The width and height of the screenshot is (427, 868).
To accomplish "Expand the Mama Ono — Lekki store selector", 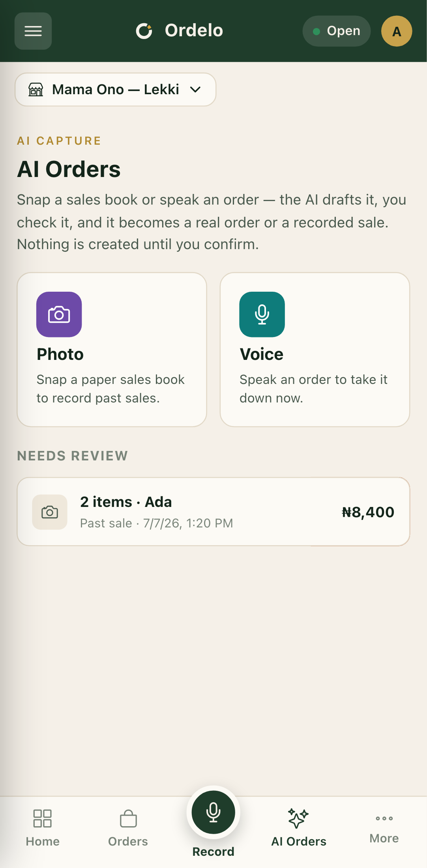I will pyautogui.click(x=116, y=89).
